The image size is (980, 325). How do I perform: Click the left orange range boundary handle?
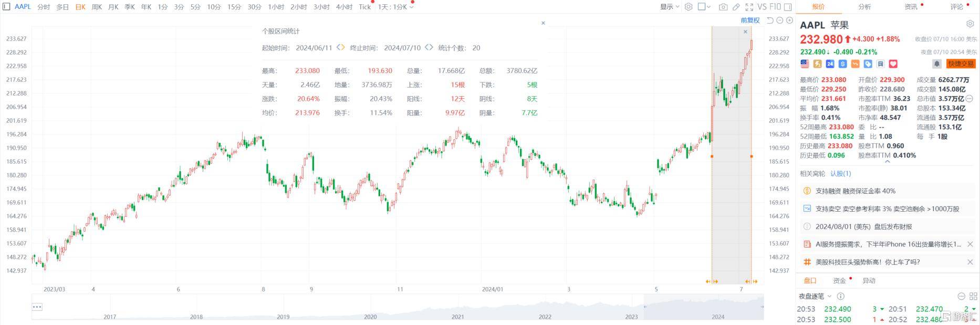pyautogui.click(x=712, y=156)
